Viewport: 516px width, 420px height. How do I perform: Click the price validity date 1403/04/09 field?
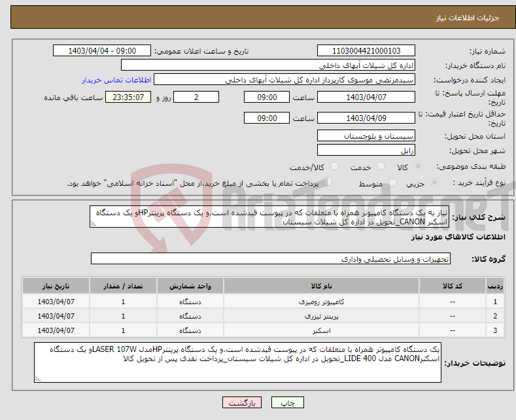366,118
